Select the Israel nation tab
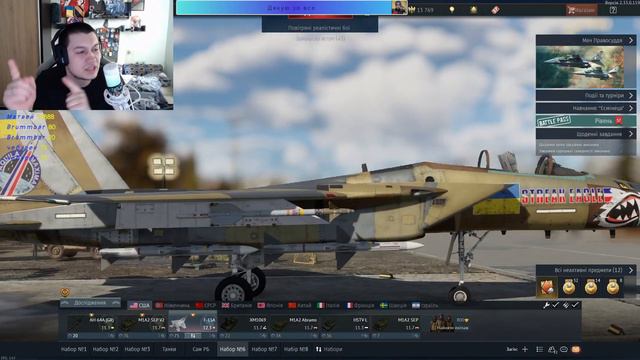The width and height of the screenshot is (640, 360). click(425, 305)
